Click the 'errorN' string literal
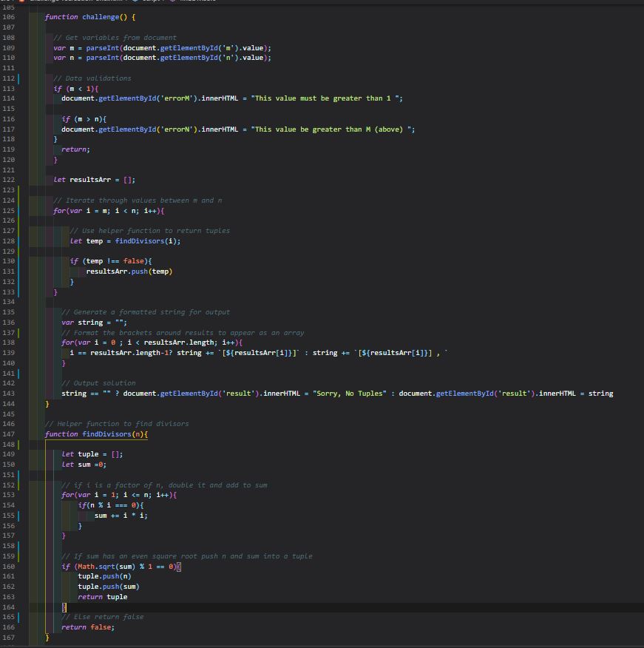644x648 pixels. click(x=177, y=129)
